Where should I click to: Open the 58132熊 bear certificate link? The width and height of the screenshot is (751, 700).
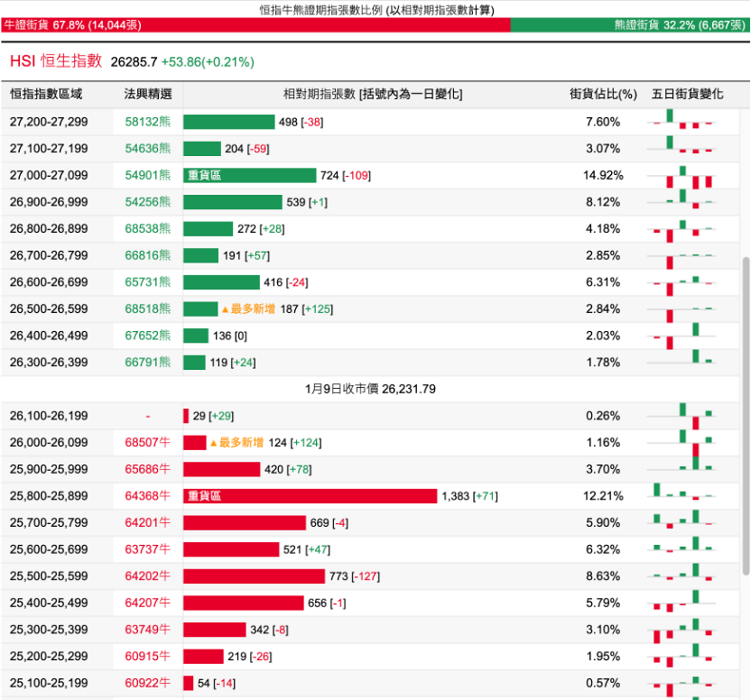[x=148, y=122]
